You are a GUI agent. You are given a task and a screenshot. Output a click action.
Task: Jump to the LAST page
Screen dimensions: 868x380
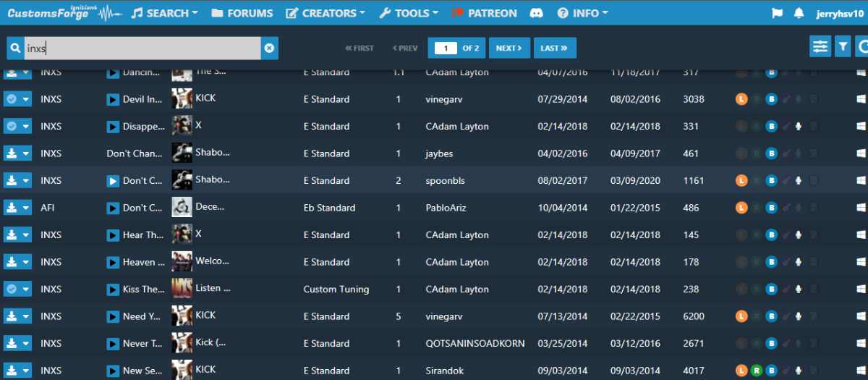pos(555,48)
